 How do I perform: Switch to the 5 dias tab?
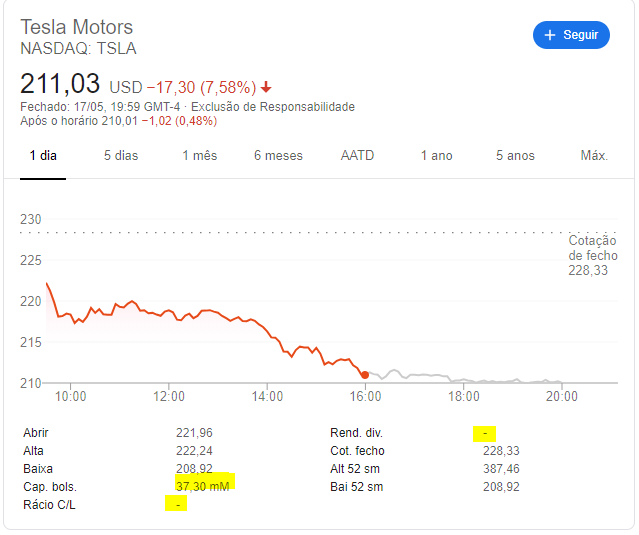(121, 156)
